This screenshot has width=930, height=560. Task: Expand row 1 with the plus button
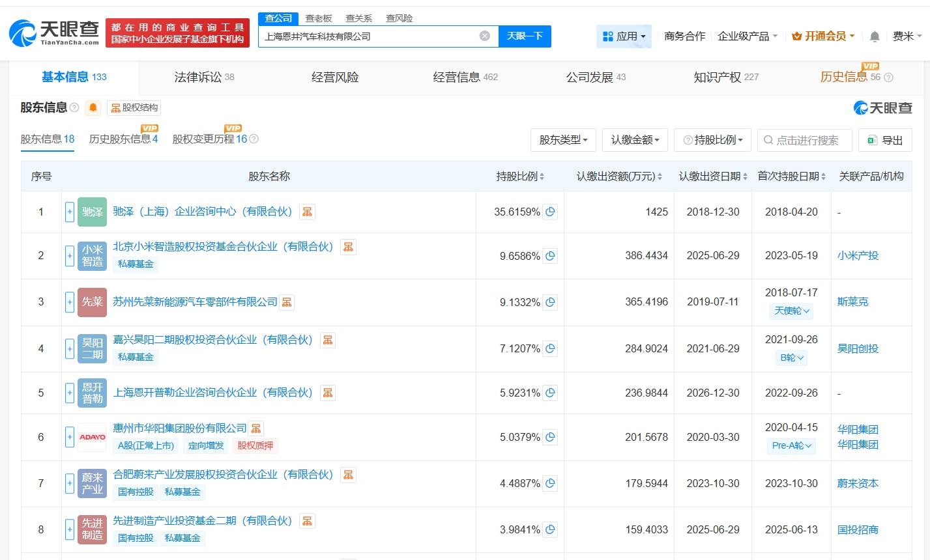[x=70, y=212]
